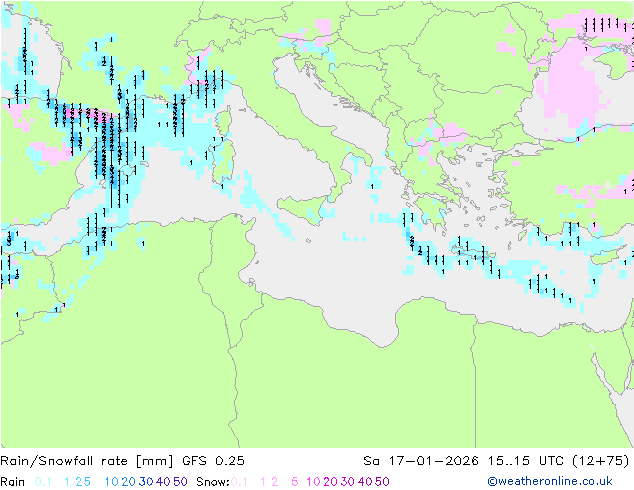The image size is (634, 490).
Task: Click the rain 30 legend value
Action: click(x=146, y=482)
